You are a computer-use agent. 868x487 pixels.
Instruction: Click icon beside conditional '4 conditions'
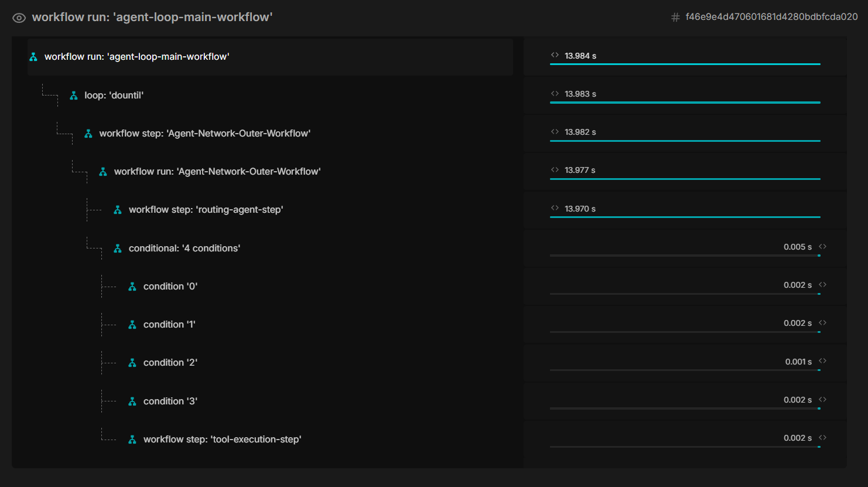pyautogui.click(x=118, y=248)
